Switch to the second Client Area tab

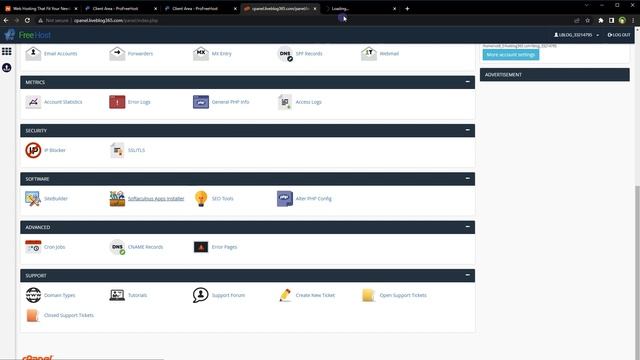pyautogui.click(x=200, y=9)
